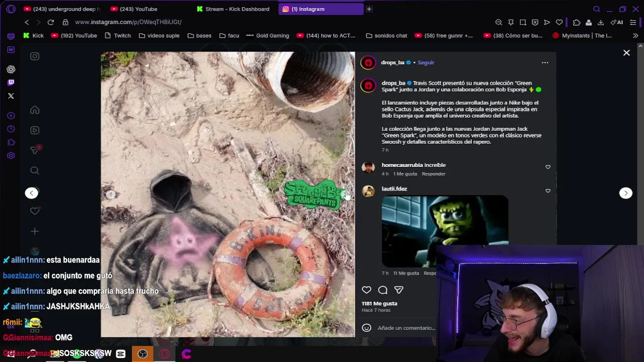Like the post with the heart icon
644x362 pixels.
pos(366,290)
